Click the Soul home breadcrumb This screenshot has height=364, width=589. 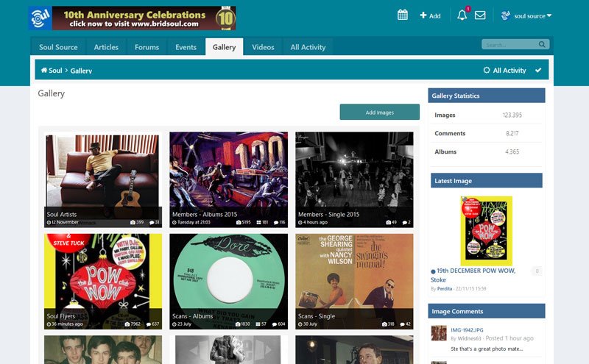pos(52,70)
